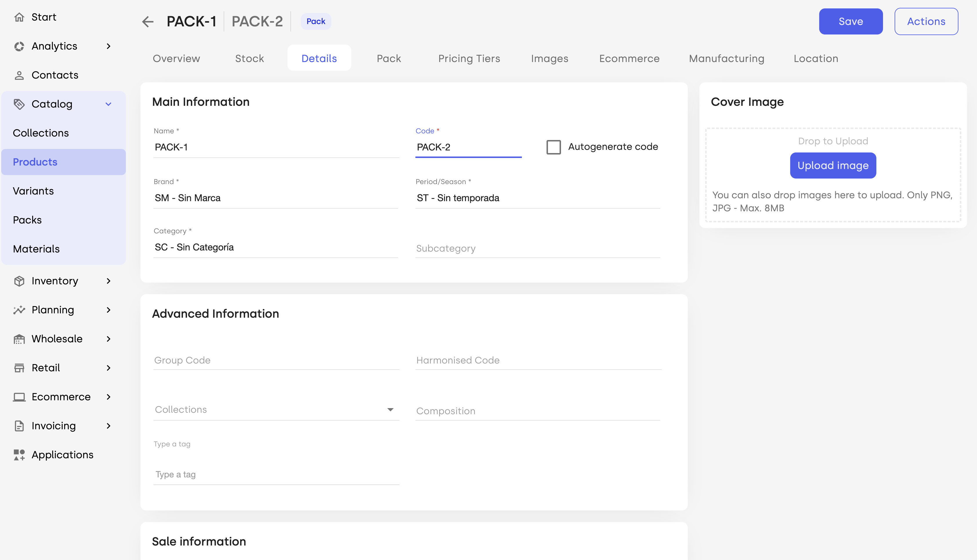This screenshot has height=560, width=977.
Task: Open the Location tab
Action: tap(816, 58)
